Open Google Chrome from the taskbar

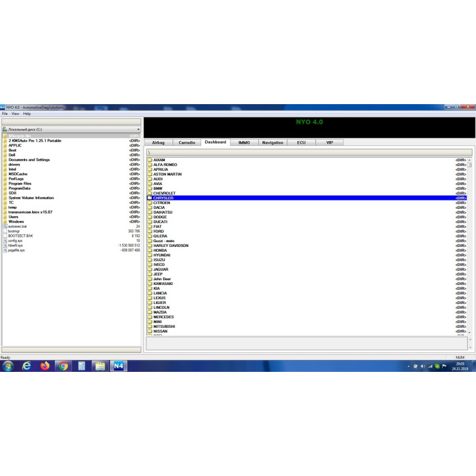click(64, 366)
